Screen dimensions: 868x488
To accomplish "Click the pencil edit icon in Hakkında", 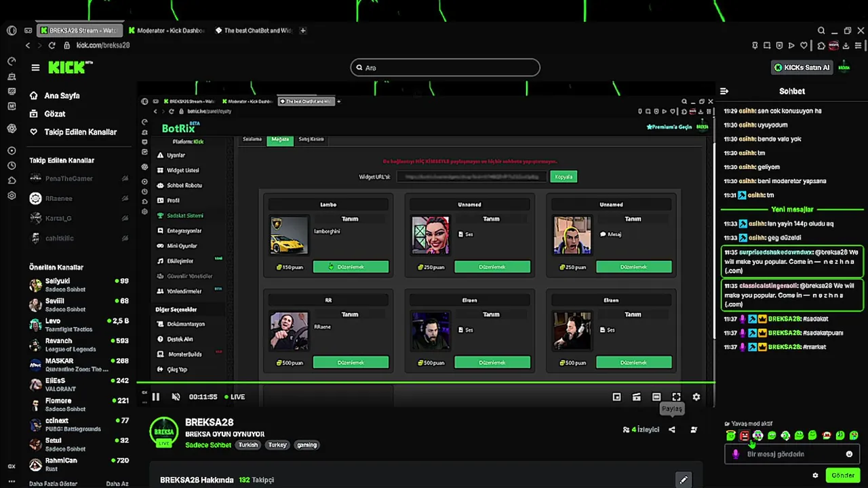I will (684, 480).
